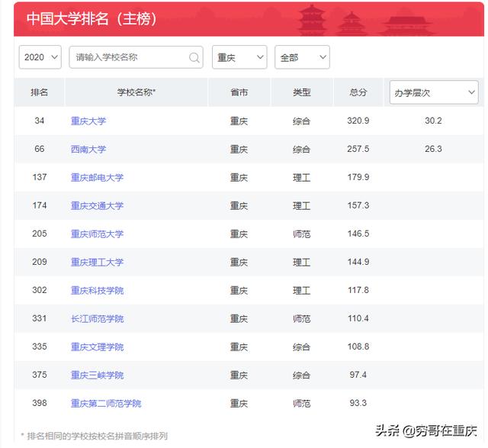Screen dimensions: 488x448
Task: Focus the 请输入学校名称 search field
Action: click(x=136, y=57)
